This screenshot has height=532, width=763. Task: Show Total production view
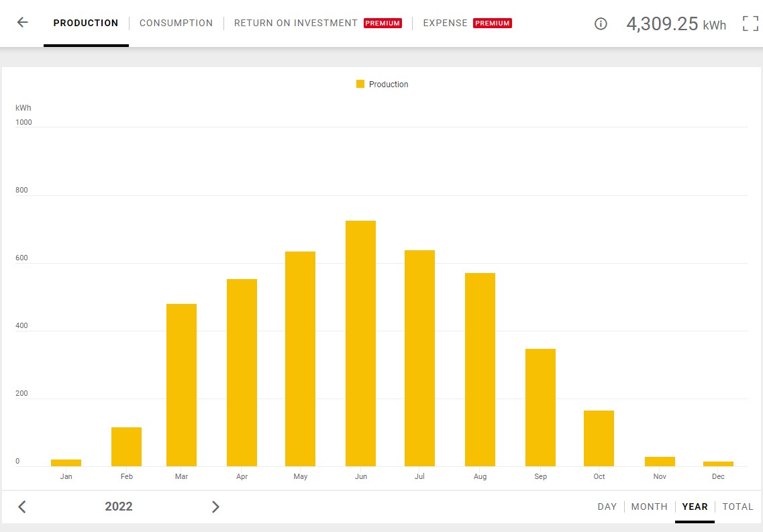tap(737, 507)
